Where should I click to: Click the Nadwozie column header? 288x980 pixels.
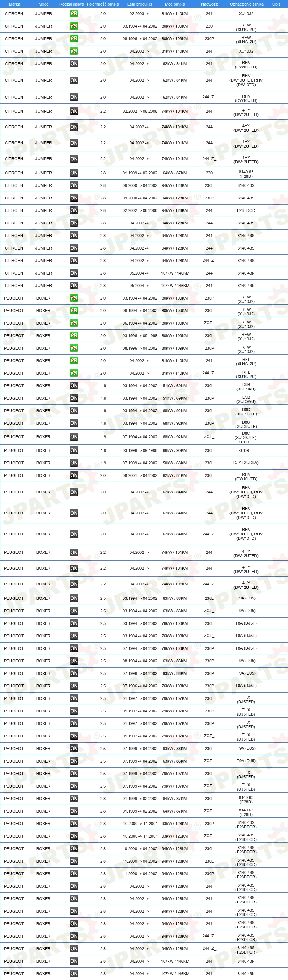[x=210, y=4]
